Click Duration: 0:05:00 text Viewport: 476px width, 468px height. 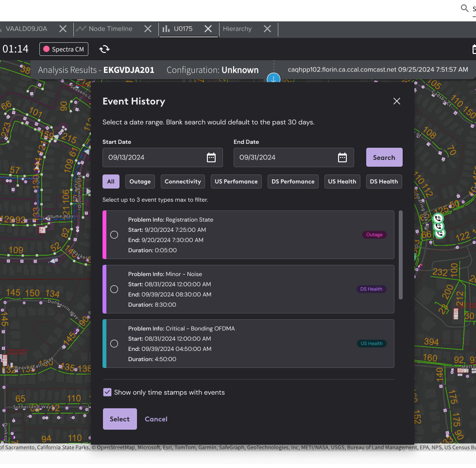click(153, 250)
